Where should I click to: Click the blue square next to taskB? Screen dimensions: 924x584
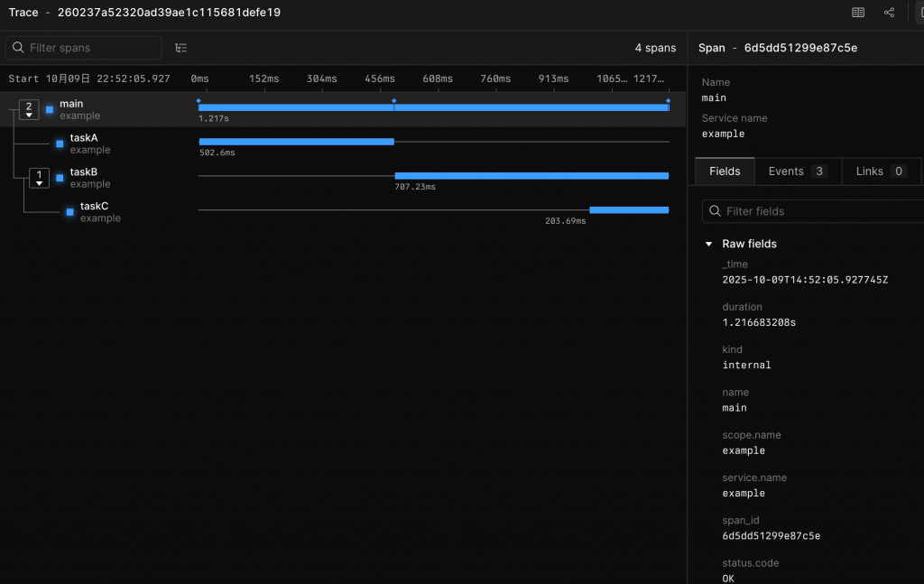coord(60,178)
